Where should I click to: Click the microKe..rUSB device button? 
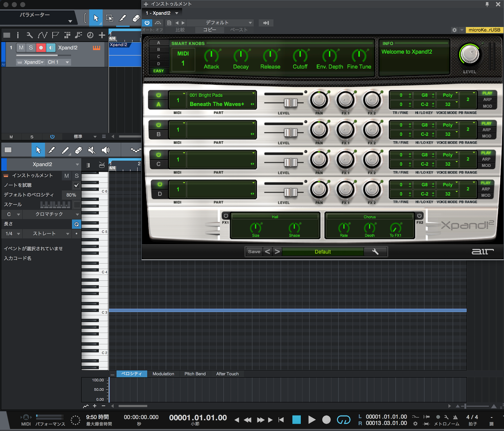[x=484, y=30]
